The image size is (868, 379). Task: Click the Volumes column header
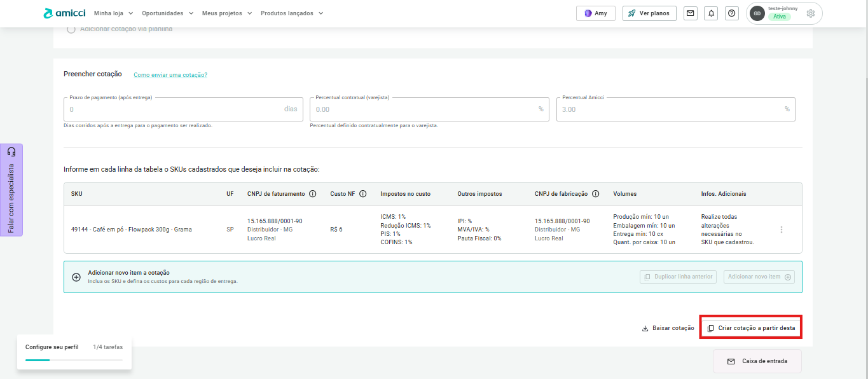[625, 194]
